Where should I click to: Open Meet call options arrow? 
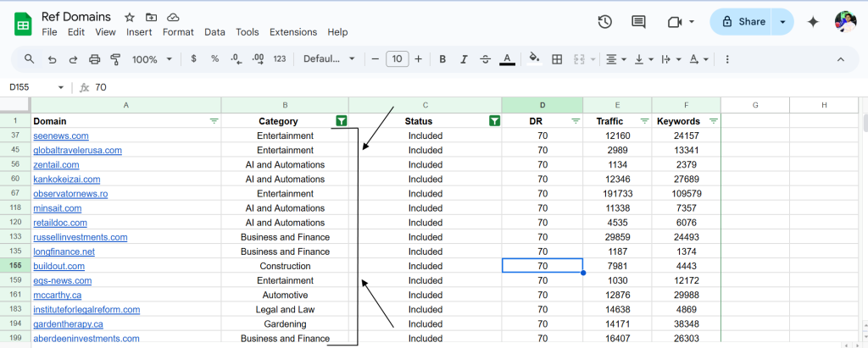click(x=692, y=21)
